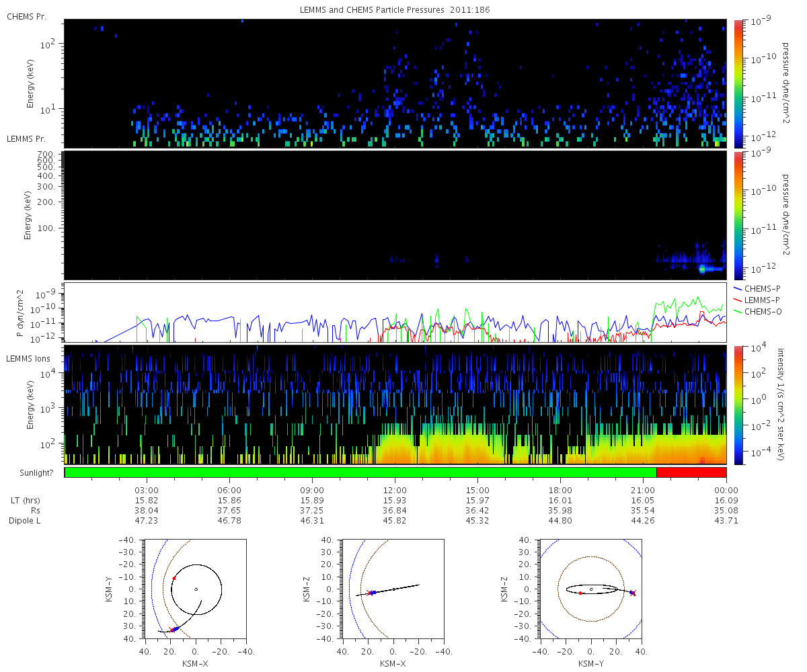Click the line plot pressure panel
This screenshot has width=807, height=672.
tap(395, 312)
